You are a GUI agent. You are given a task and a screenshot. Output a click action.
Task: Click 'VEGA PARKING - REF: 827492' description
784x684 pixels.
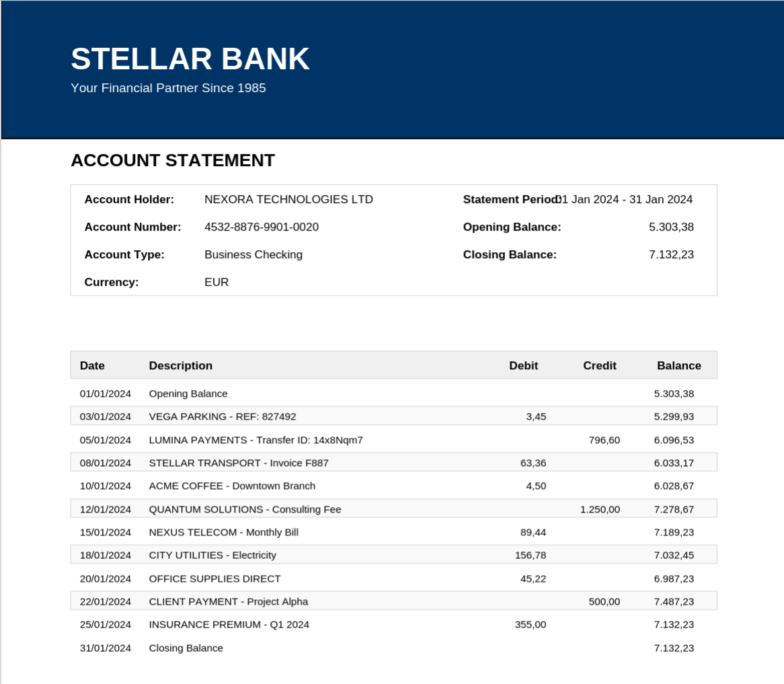click(x=223, y=416)
